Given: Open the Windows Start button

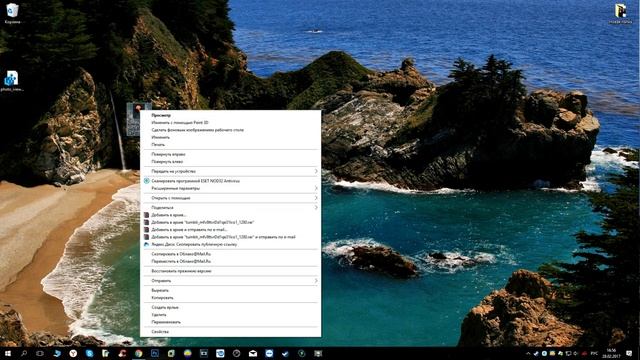Looking at the screenshot, I should point(7,353).
